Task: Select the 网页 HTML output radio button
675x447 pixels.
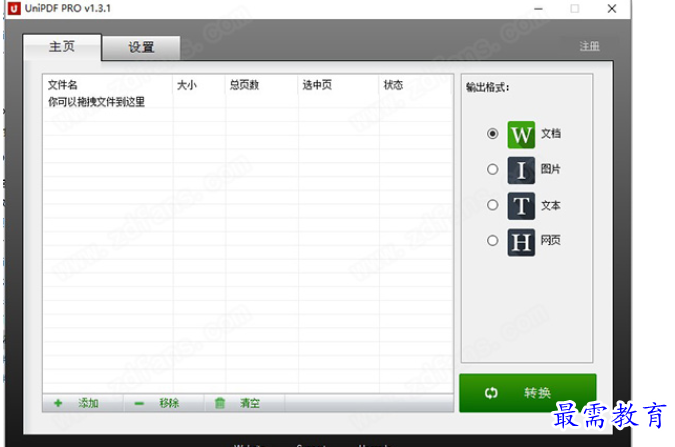Action: click(x=492, y=240)
